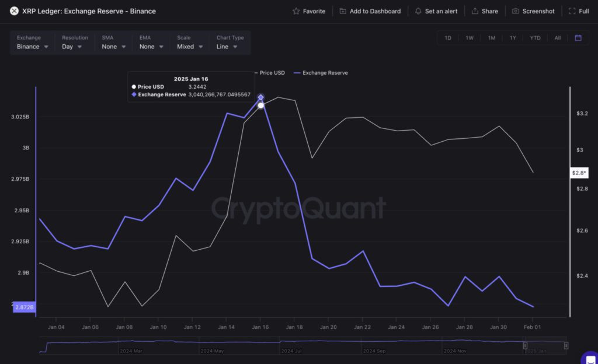Open the Resolution dropdown set to Day
Viewport: 598px width, 364px height.
74,42
